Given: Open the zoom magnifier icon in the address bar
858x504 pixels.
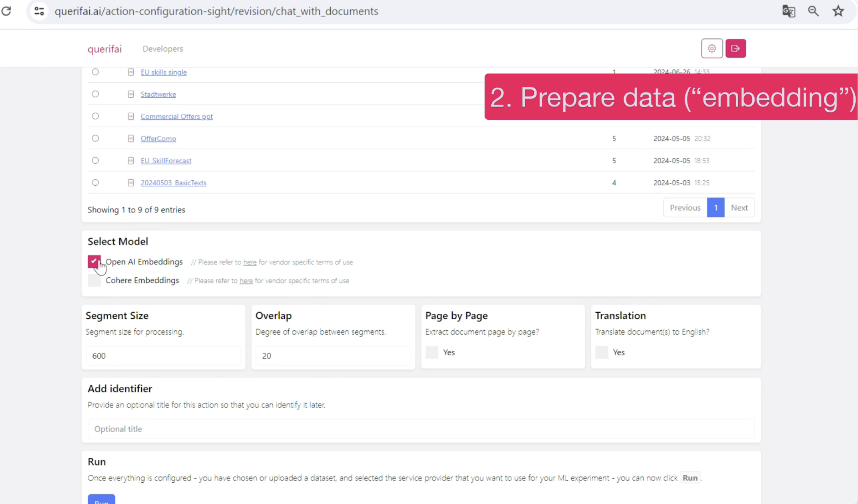Looking at the screenshot, I should pyautogui.click(x=813, y=11).
